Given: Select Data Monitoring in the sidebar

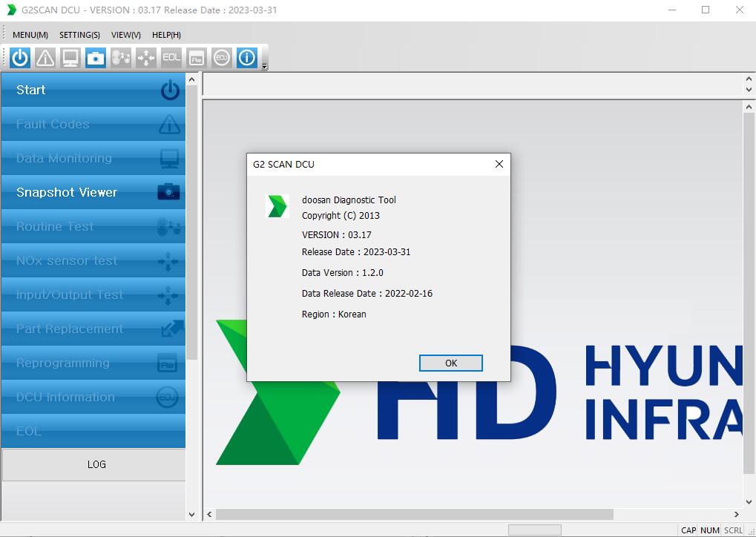Looking at the screenshot, I should tap(93, 158).
